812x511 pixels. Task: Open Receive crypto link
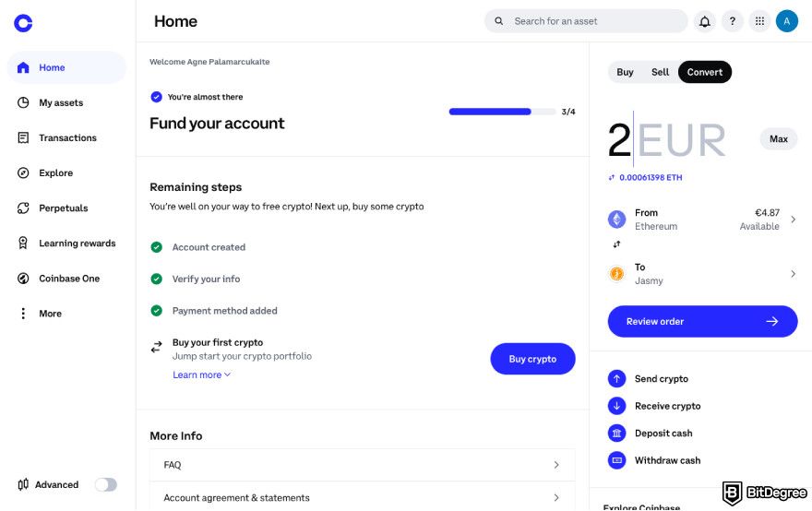pyautogui.click(x=667, y=406)
